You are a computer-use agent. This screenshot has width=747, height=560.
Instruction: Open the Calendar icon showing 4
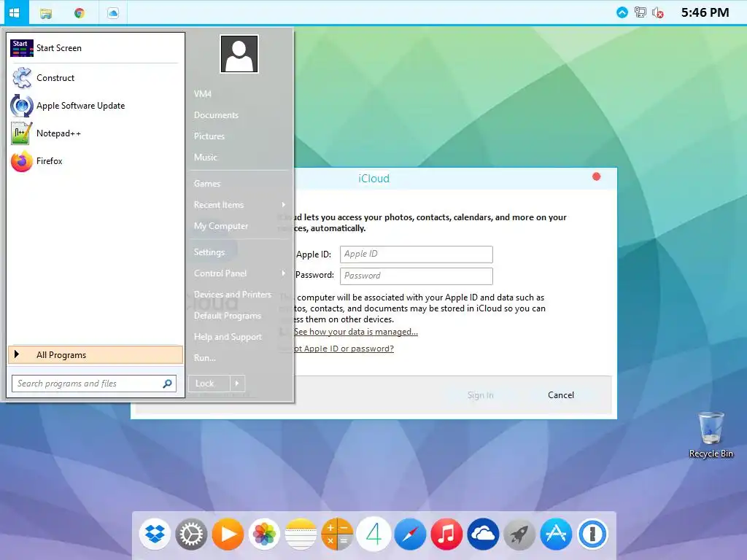[x=373, y=534]
